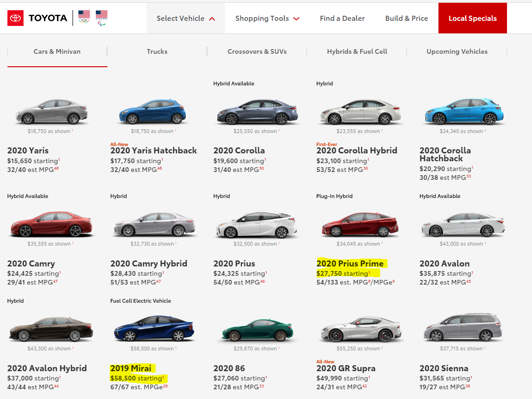Click the Fuel Cell Electric Vehicle label

pos(140,301)
